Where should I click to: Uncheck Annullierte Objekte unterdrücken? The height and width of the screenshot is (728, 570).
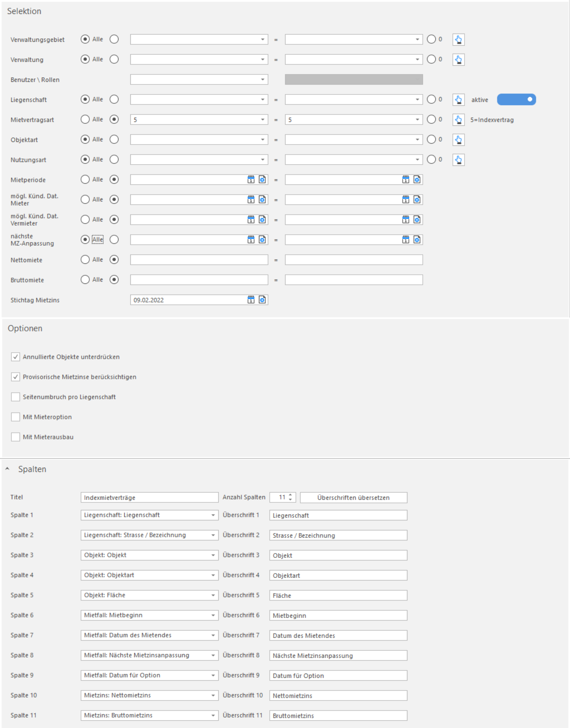[x=16, y=357]
